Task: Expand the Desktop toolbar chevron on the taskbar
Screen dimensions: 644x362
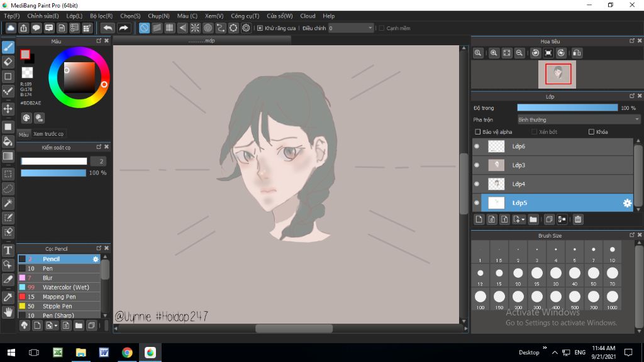Action: click(545, 348)
